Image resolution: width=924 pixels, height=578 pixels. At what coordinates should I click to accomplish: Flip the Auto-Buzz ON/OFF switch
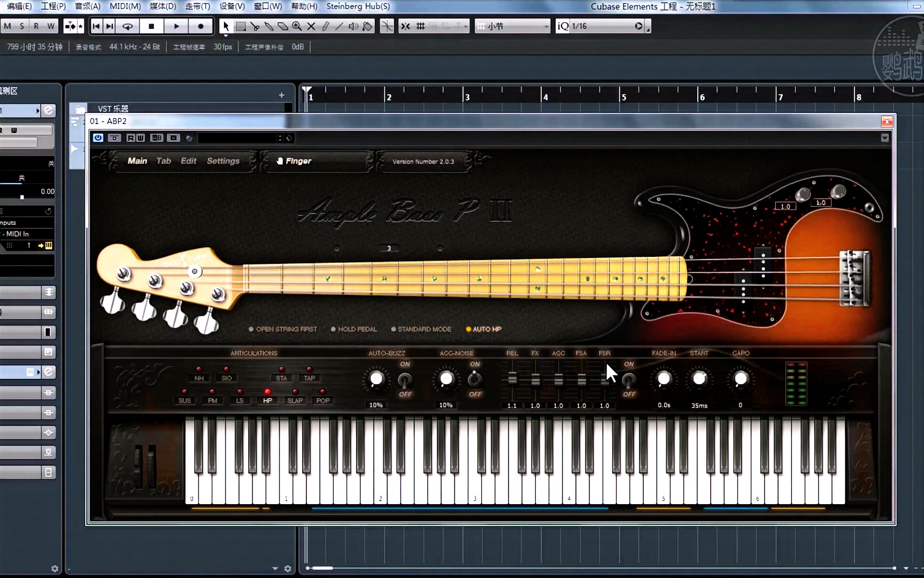pos(405,379)
